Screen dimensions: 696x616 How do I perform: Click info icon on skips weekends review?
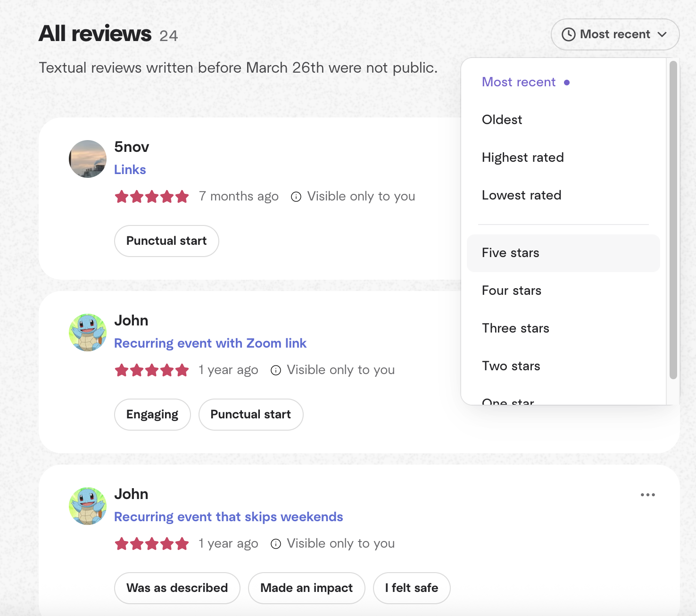[276, 544]
